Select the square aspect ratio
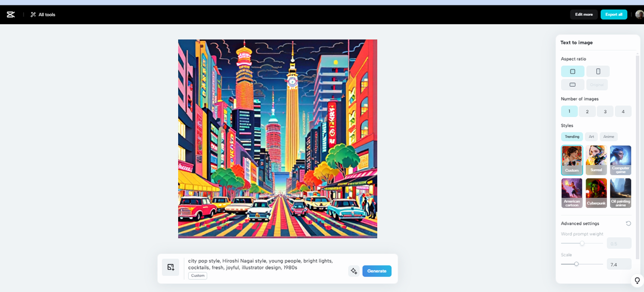Viewport: 644px width, 292px height. point(573,71)
